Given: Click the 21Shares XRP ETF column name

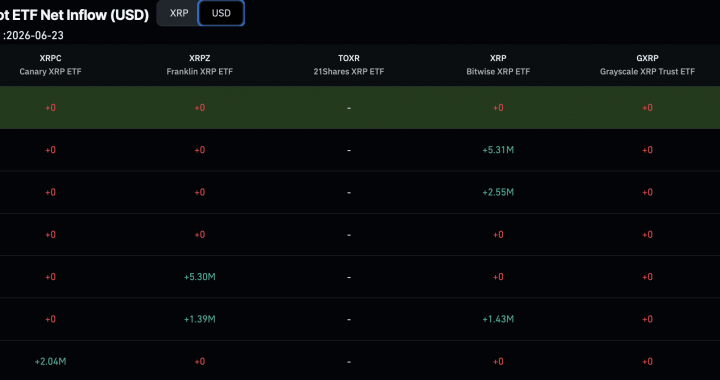Looking at the screenshot, I should 349,72.
